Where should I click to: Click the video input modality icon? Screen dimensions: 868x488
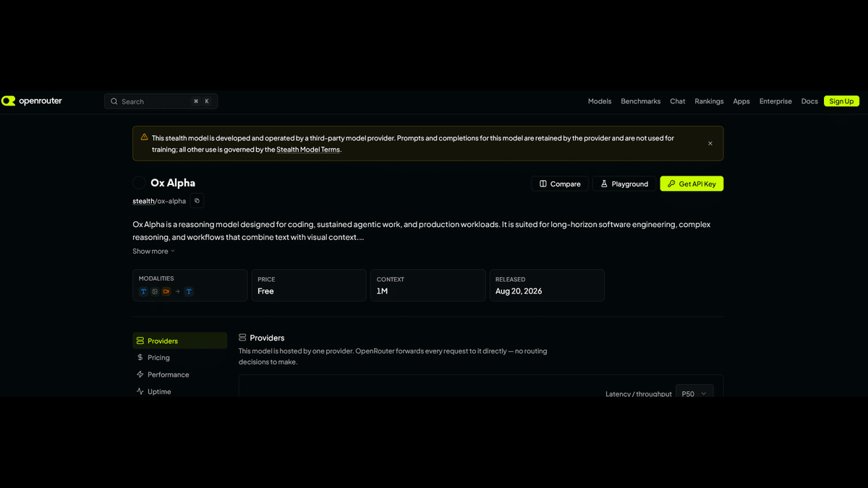pyautogui.click(x=166, y=291)
